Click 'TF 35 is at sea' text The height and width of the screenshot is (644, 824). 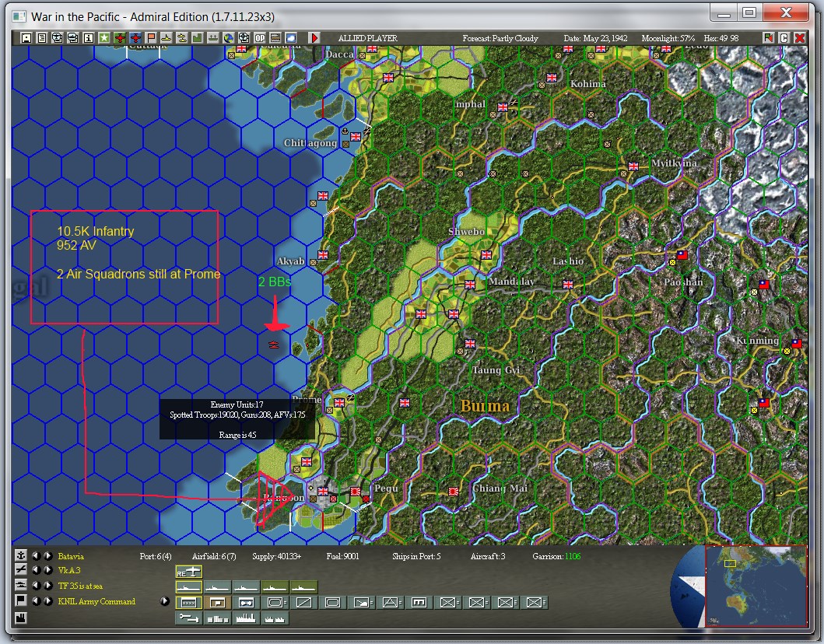80,586
